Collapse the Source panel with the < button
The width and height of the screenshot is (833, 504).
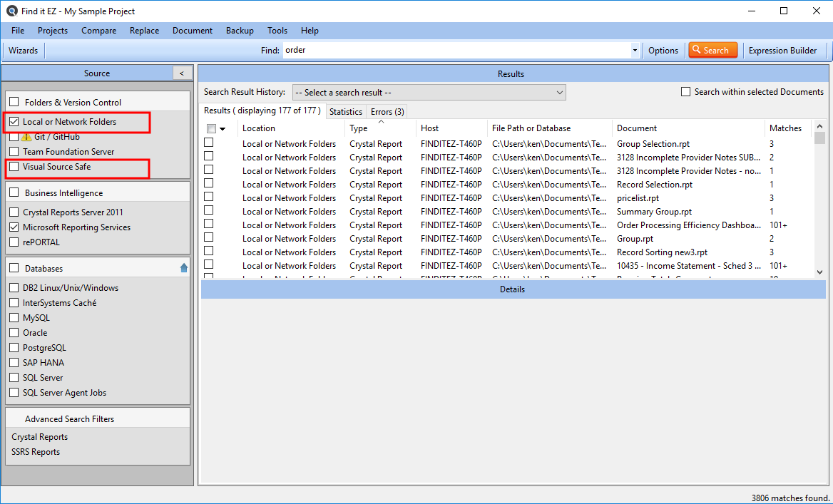[x=183, y=73]
